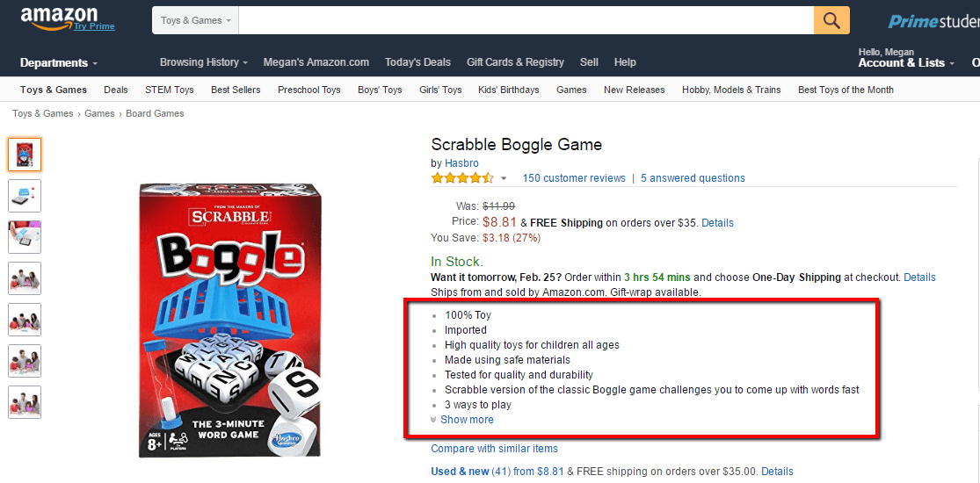Open the 150 customer reviews link
980x483 pixels.
574,178
